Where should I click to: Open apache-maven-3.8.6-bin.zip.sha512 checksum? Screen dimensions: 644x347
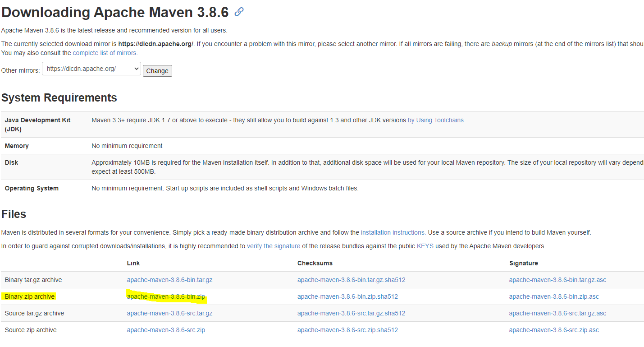tap(347, 296)
